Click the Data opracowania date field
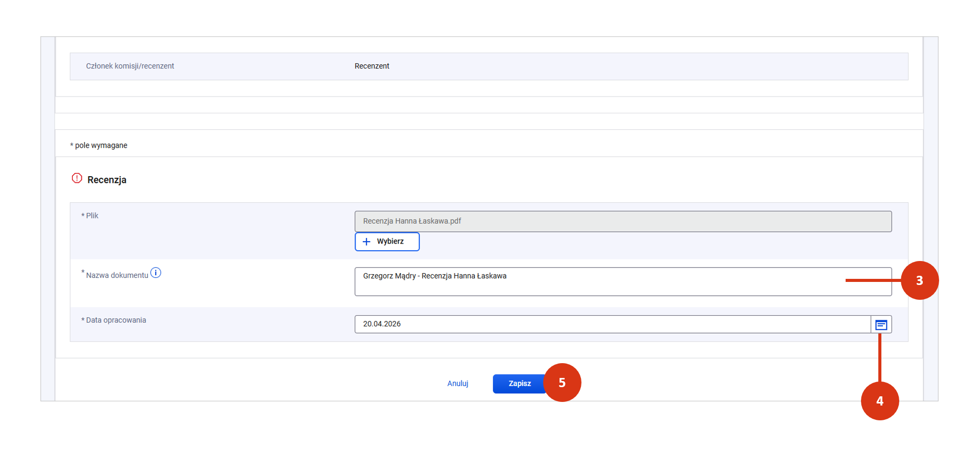 612,324
